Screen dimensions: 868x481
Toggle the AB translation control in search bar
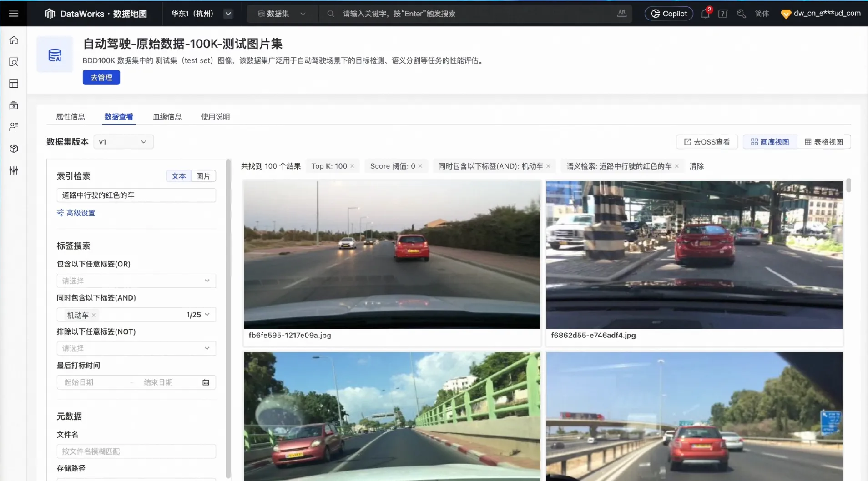coord(621,13)
